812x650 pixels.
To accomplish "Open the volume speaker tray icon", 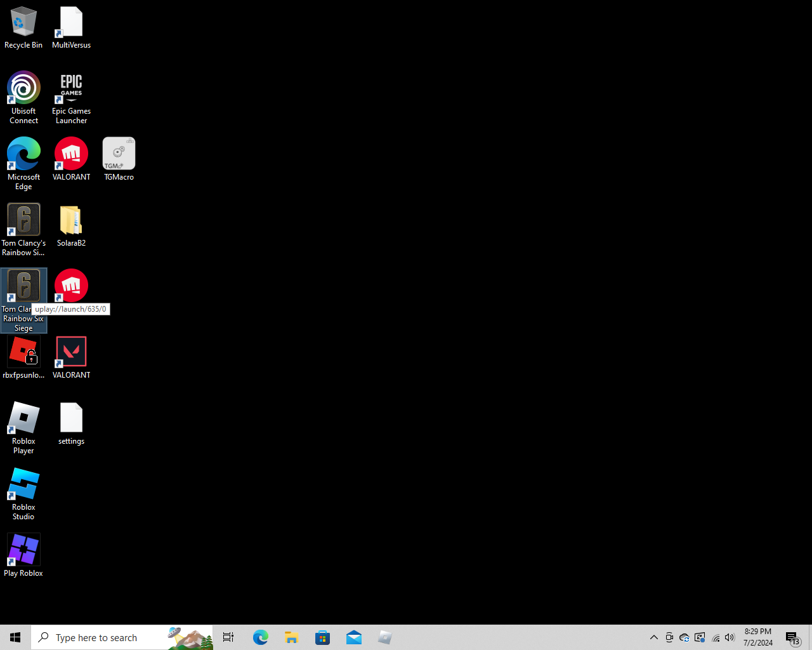I will click(730, 637).
